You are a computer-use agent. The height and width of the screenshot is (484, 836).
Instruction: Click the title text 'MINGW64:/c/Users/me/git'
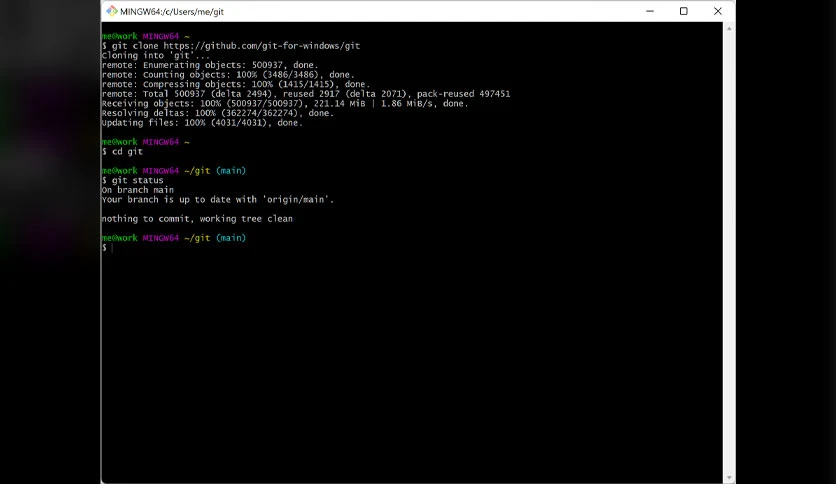click(x=172, y=12)
